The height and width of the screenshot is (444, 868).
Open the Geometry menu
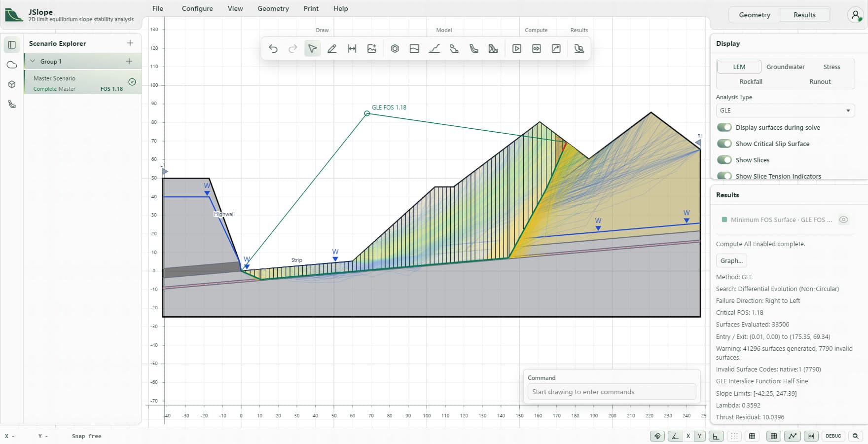click(x=273, y=8)
